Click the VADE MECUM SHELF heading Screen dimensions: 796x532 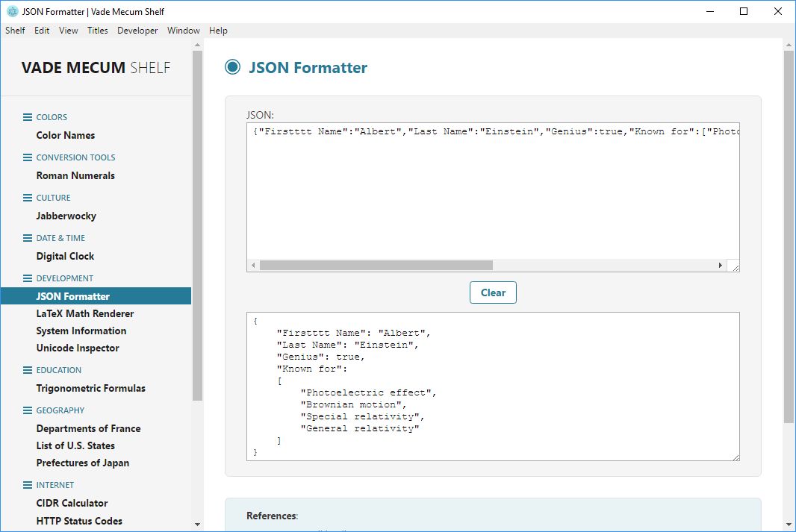(x=96, y=67)
